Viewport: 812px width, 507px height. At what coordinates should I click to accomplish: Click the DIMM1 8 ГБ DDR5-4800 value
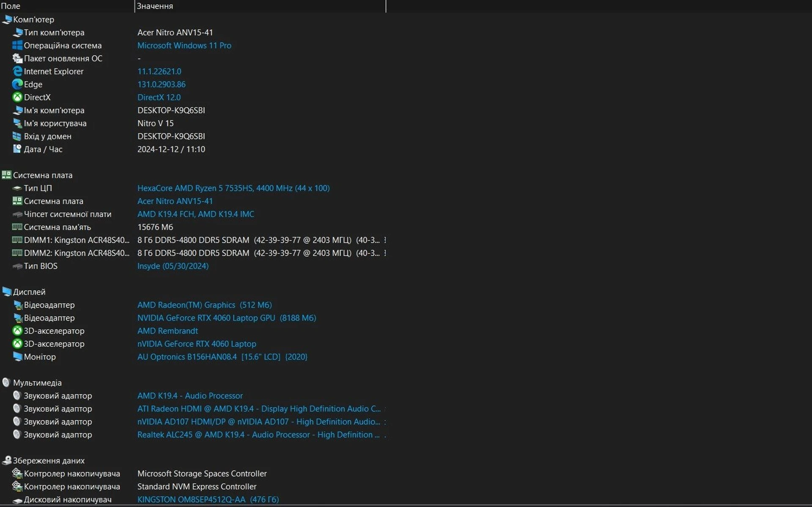(259, 240)
